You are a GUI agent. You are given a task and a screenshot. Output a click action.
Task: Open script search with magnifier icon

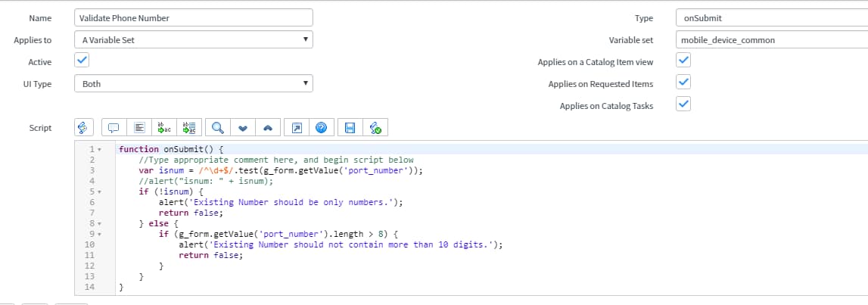(x=217, y=128)
